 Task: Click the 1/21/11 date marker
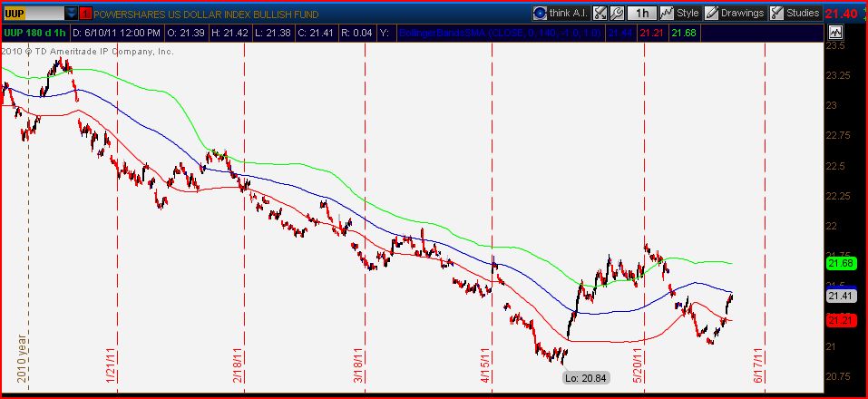click(x=110, y=365)
